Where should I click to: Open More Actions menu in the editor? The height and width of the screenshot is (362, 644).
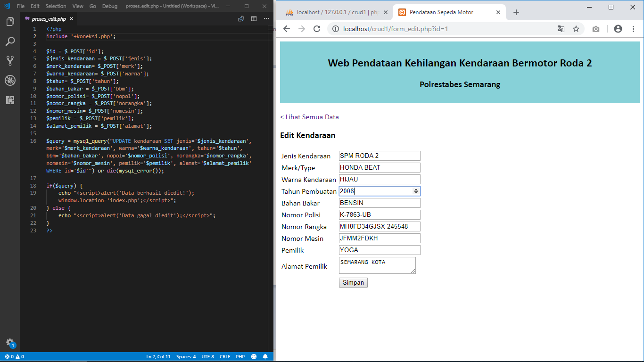coord(266,18)
